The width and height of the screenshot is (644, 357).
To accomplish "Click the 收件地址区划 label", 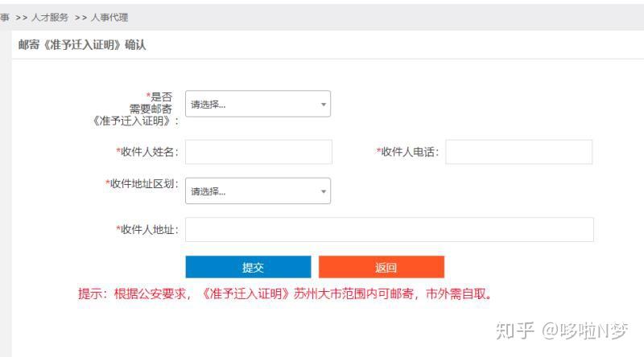I will click(x=142, y=184).
